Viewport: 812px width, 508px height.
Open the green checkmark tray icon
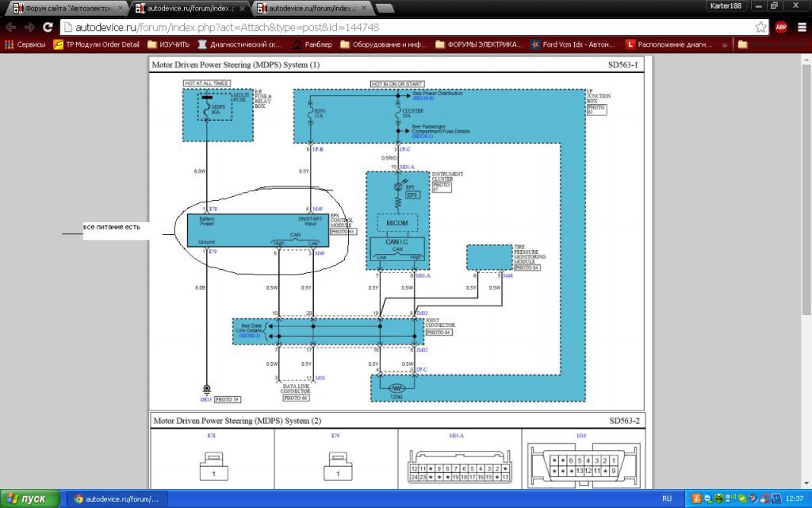pos(741,498)
